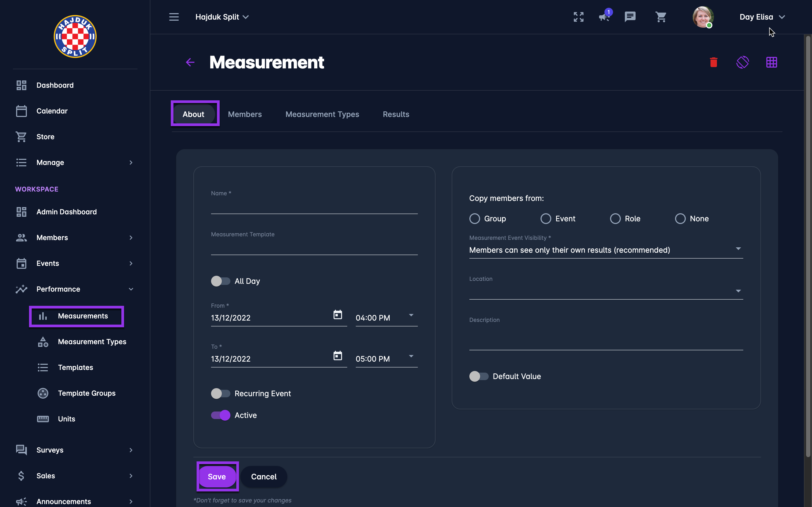Click the purple back arrow
The width and height of the screenshot is (812, 507).
tap(190, 62)
